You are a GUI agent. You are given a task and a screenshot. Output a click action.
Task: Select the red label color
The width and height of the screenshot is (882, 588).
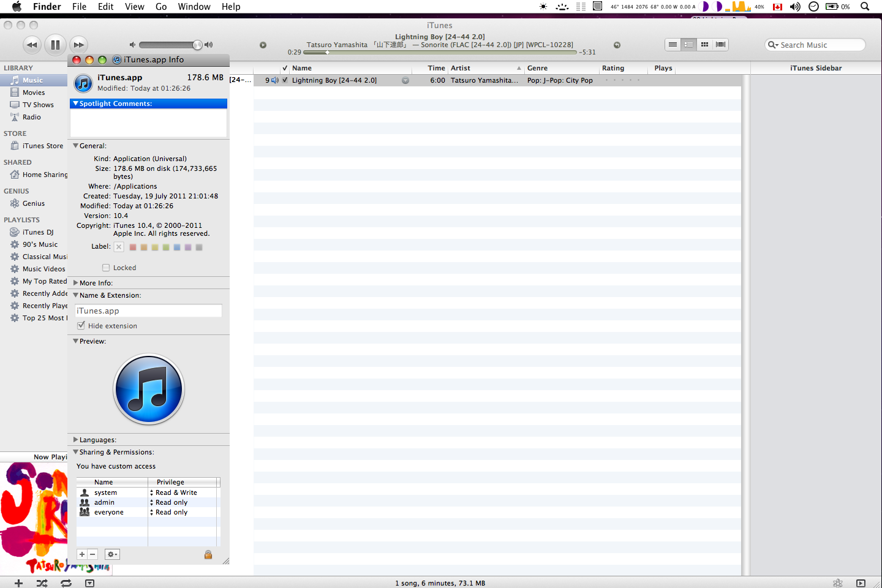pos(133,247)
